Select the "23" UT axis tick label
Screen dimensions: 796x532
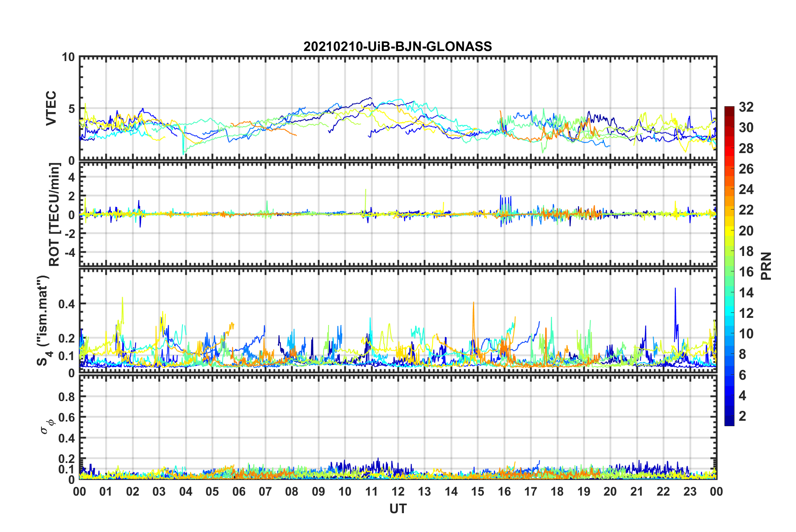pyautogui.click(x=691, y=491)
